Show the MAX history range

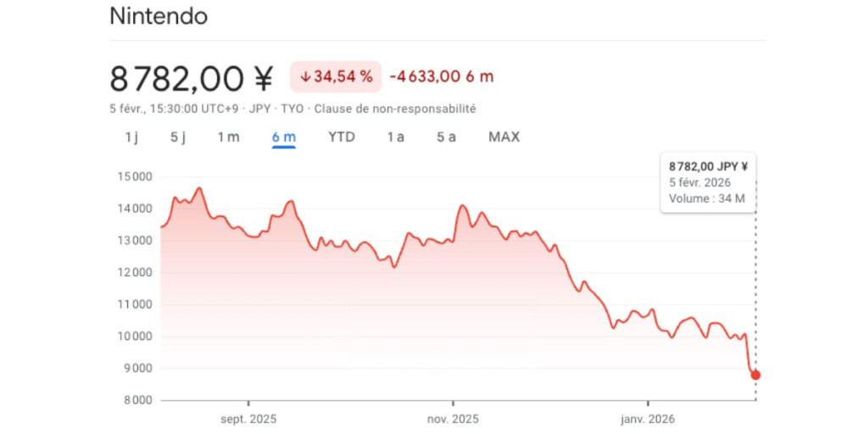pyautogui.click(x=504, y=137)
